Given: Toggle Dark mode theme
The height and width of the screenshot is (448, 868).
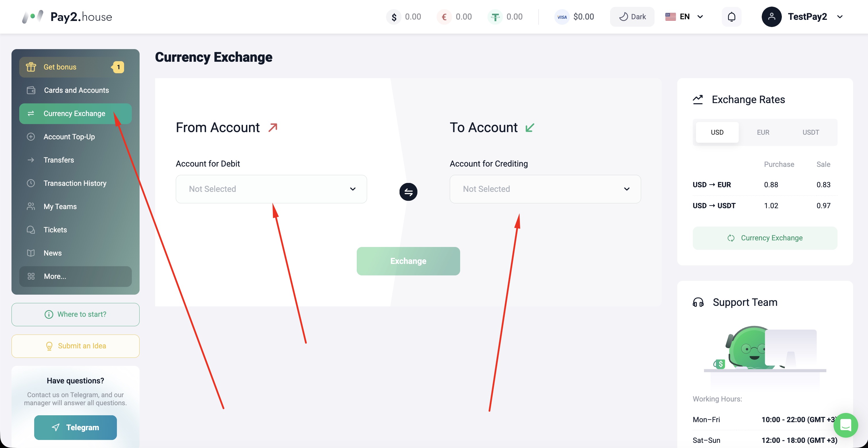Looking at the screenshot, I should pyautogui.click(x=632, y=17).
